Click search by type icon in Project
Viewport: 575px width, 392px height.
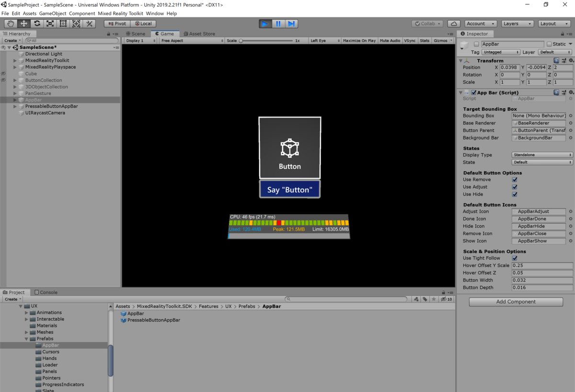pyautogui.click(x=416, y=299)
